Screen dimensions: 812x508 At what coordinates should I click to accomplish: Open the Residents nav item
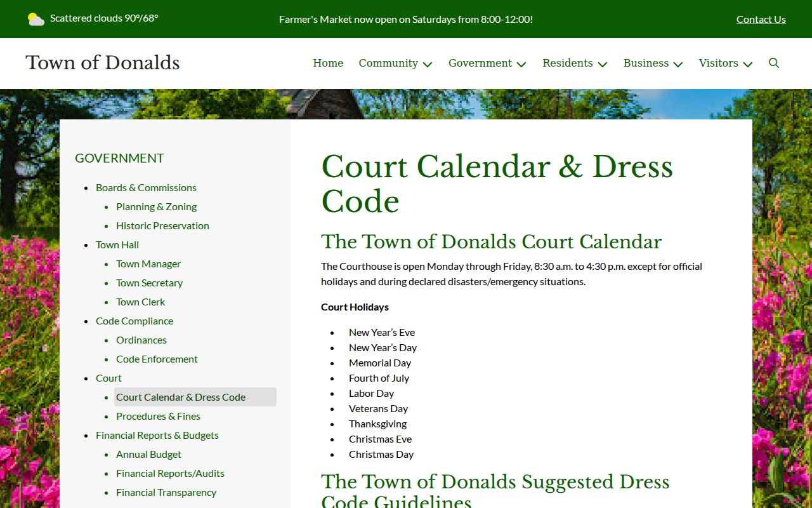(568, 63)
